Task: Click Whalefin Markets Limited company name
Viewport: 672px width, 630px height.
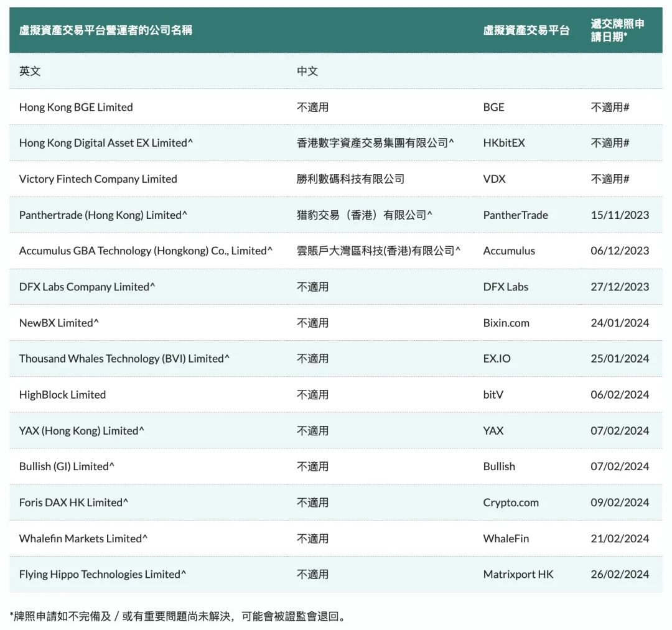Action: coord(83,539)
